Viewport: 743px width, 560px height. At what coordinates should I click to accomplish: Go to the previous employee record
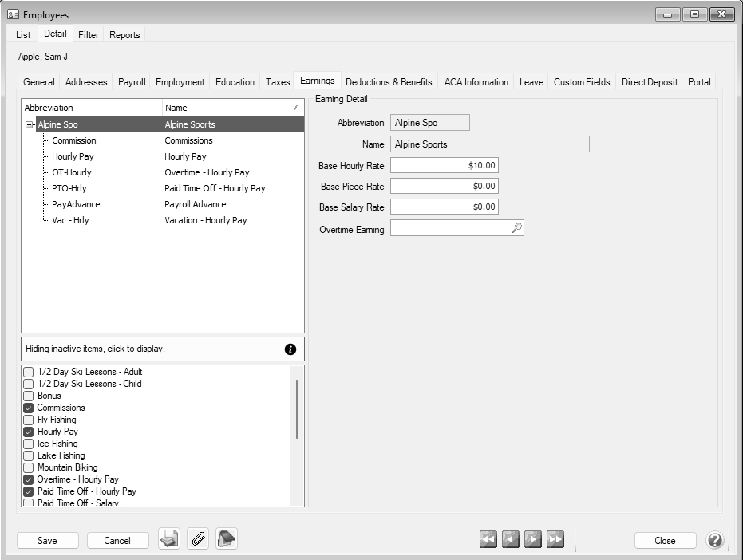pyautogui.click(x=511, y=540)
